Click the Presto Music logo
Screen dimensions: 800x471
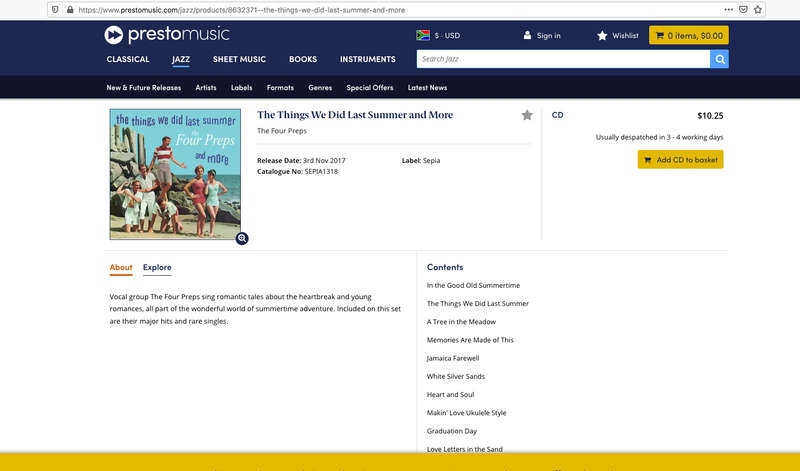[167, 35]
